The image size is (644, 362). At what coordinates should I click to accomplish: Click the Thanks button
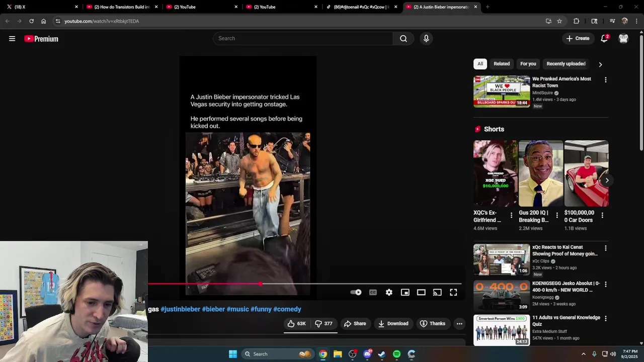click(433, 324)
